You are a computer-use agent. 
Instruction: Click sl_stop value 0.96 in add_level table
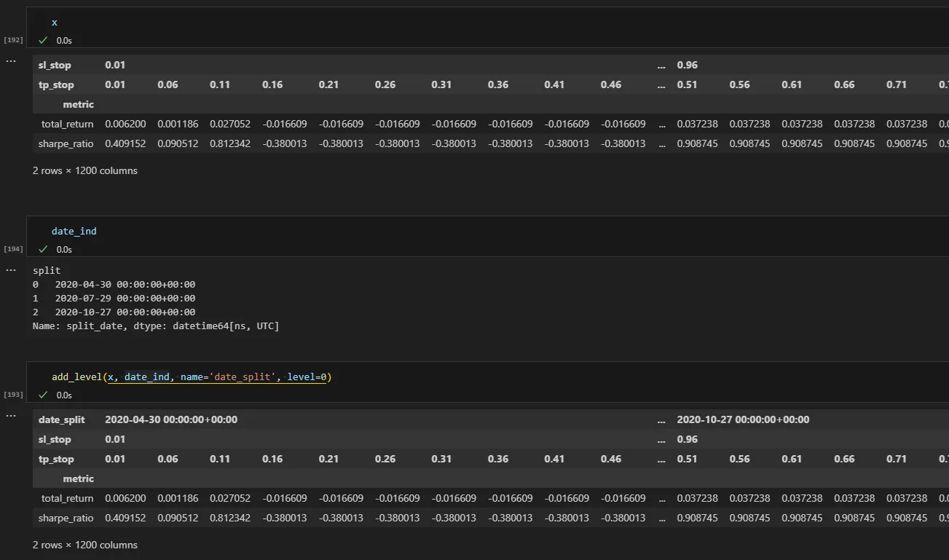(x=688, y=440)
